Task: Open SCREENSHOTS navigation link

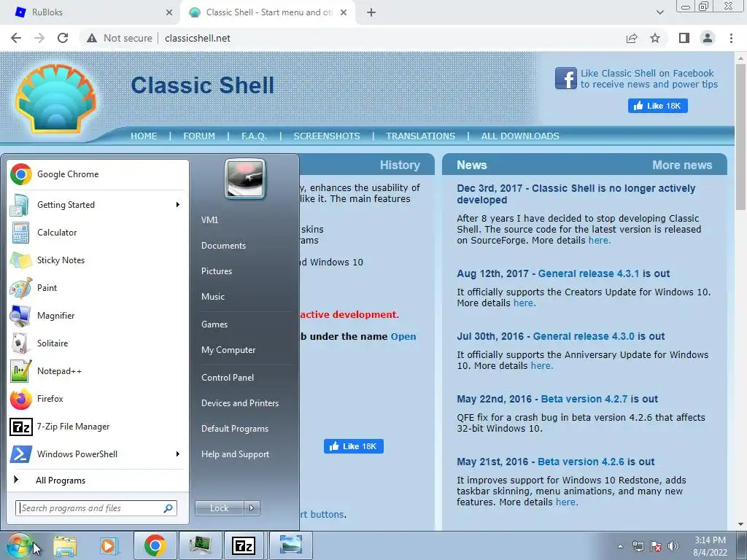Action: point(326,136)
